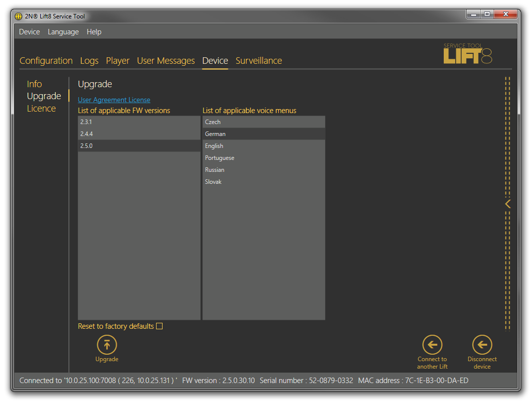Open the Device menu
The width and height of the screenshot is (532, 402).
(x=29, y=32)
